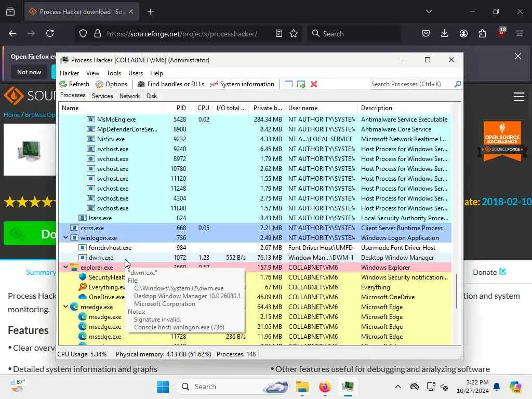Select the csrss.exe process row
Viewport: 532px width, 399px height.
[x=255, y=228]
